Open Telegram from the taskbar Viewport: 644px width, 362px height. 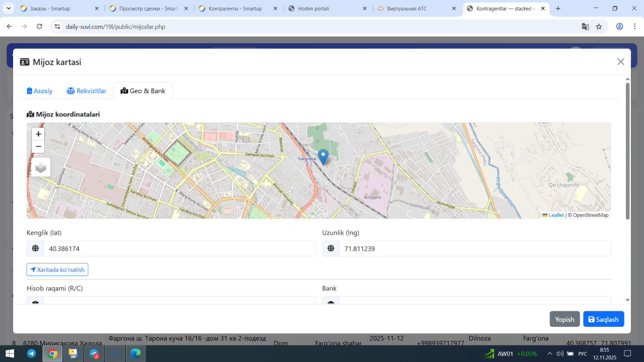click(31, 354)
